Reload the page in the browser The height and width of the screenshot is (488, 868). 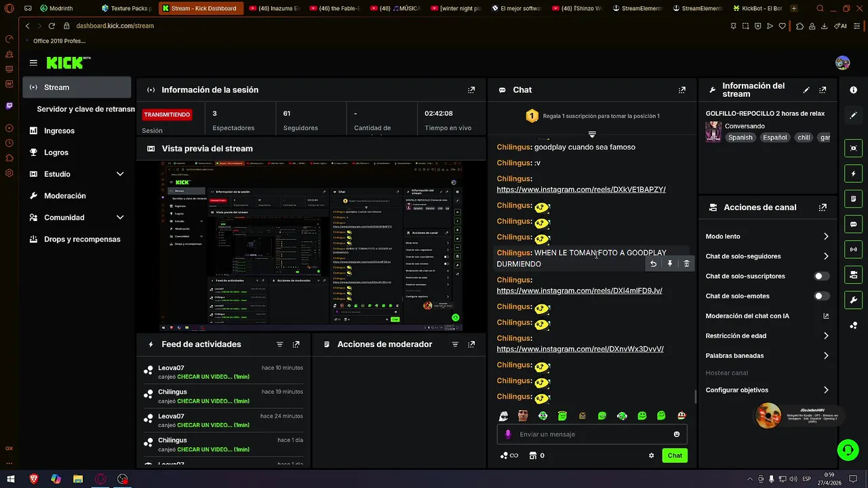coord(52,26)
